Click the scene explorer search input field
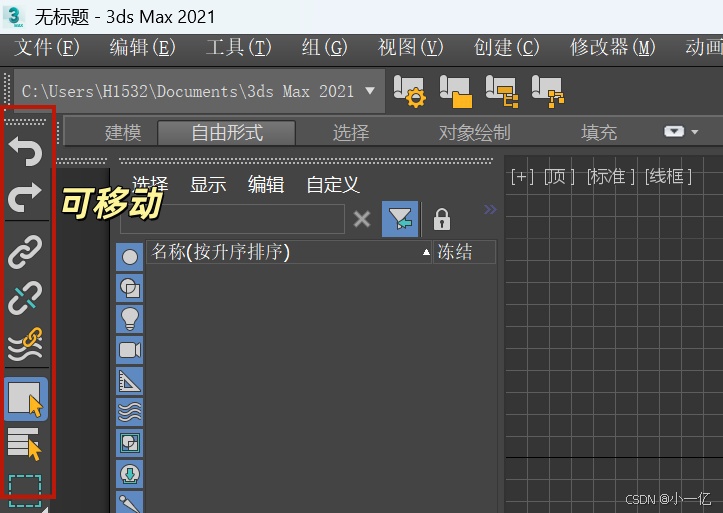 pyautogui.click(x=232, y=219)
